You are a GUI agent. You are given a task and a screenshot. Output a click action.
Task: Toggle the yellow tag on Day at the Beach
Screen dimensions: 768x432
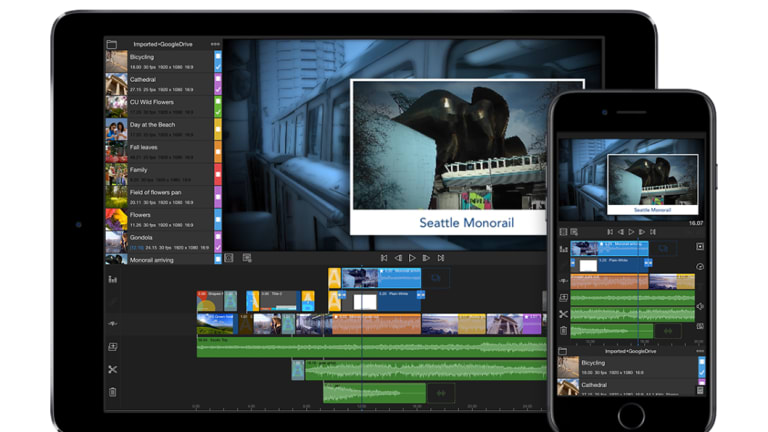pyautogui.click(x=218, y=129)
